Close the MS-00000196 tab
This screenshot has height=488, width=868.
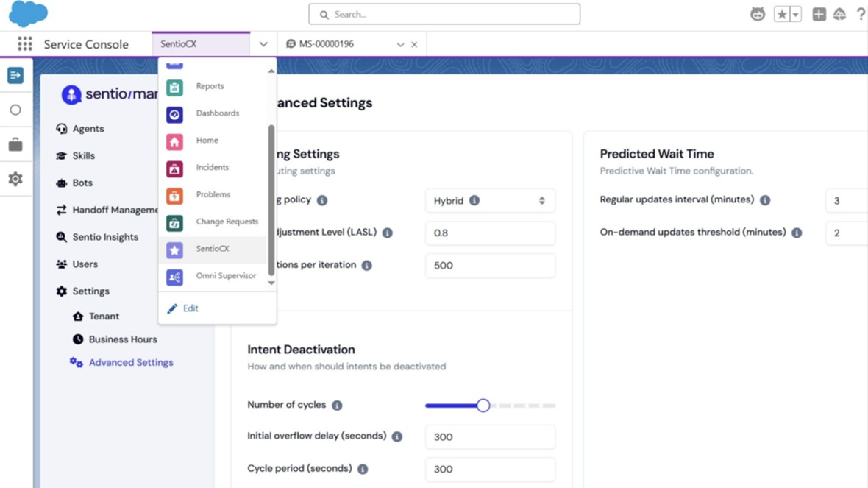pos(414,44)
